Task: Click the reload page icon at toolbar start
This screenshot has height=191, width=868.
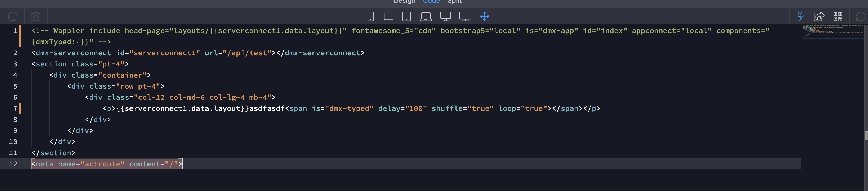Action: [x=12, y=16]
